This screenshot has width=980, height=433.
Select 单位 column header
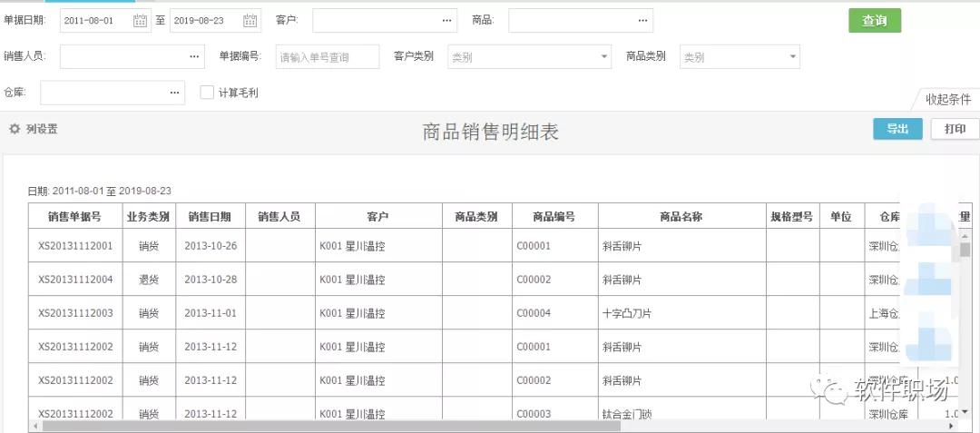(841, 216)
